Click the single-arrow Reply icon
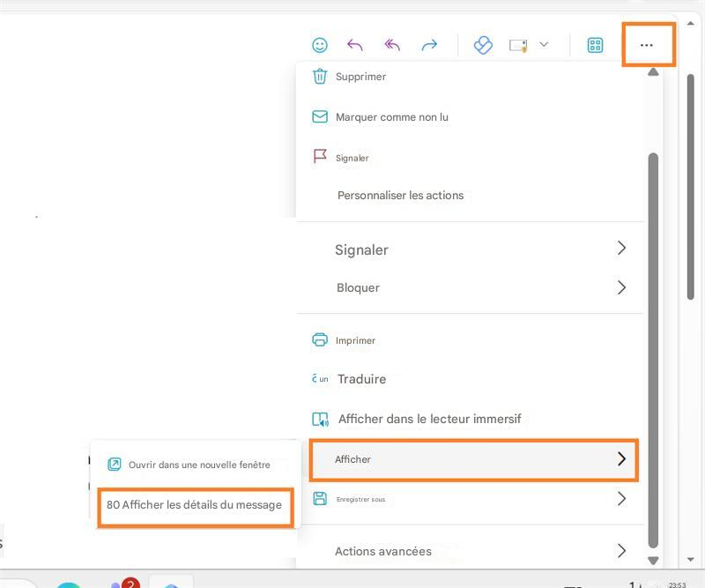The width and height of the screenshot is (705, 588). (355, 45)
